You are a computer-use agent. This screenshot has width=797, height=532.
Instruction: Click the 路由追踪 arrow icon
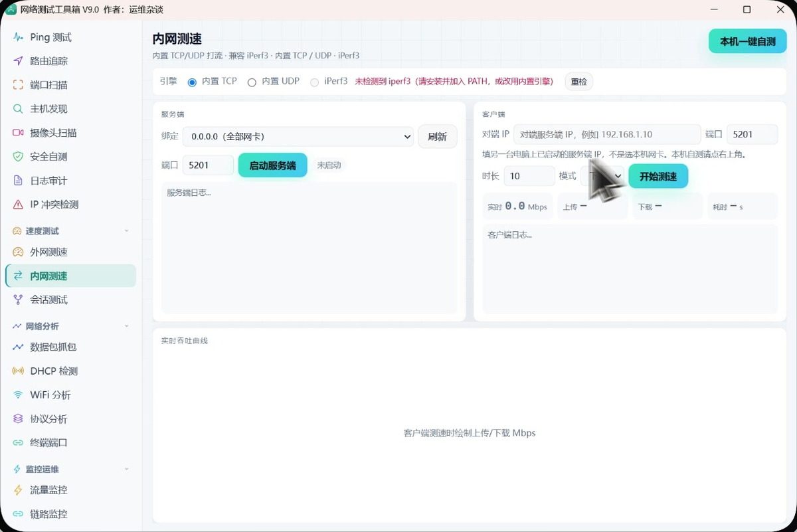coord(18,61)
